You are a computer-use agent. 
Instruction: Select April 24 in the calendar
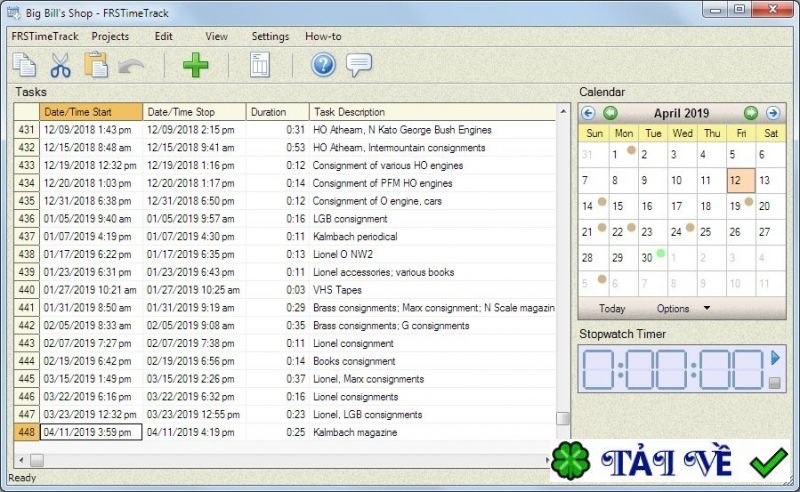click(682, 232)
